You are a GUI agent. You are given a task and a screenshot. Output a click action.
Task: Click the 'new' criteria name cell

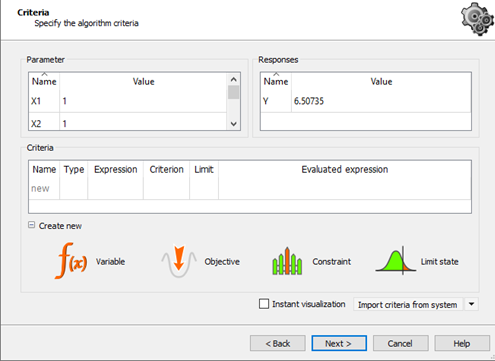tap(44, 188)
